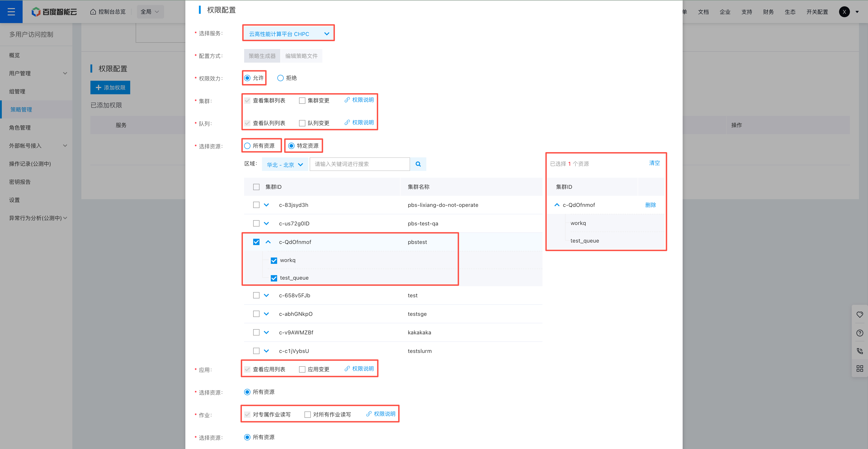Image resolution: width=868 pixels, height=449 pixels.
Task: Check the c-us72g0ID cluster checkbox
Action: 256,224
